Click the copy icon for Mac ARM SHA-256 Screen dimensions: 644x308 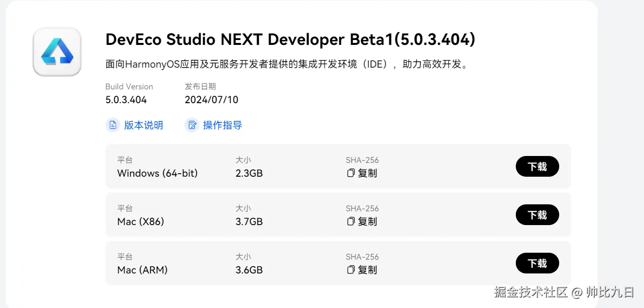pyautogui.click(x=351, y=270)
